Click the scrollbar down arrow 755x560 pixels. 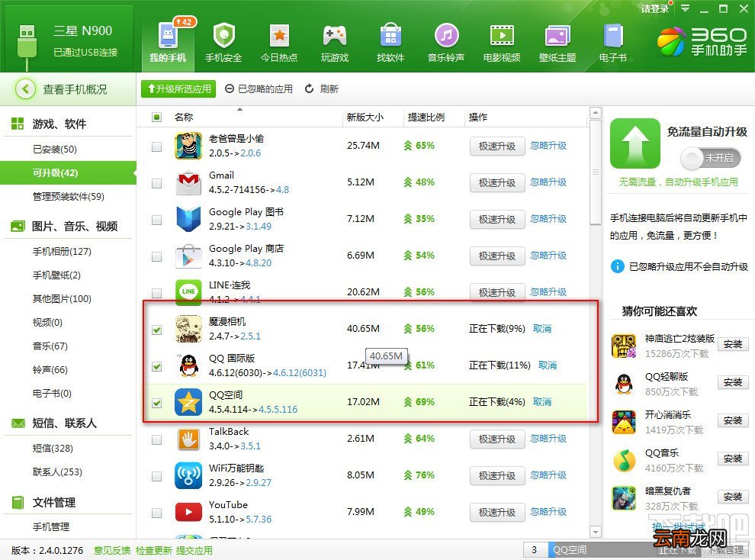(x=596, y=532)
